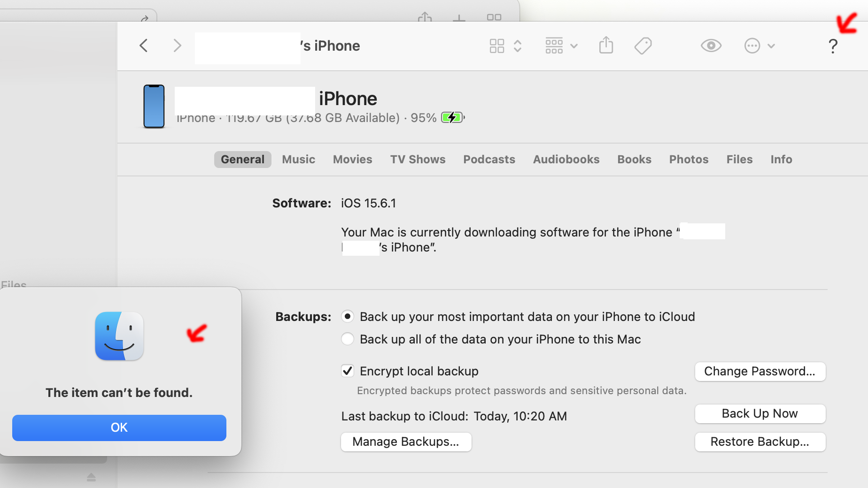Click the 'Encrypted backups protect passwords' note
The width and height of the screenshot is (868, 488).
click(522, 391)
